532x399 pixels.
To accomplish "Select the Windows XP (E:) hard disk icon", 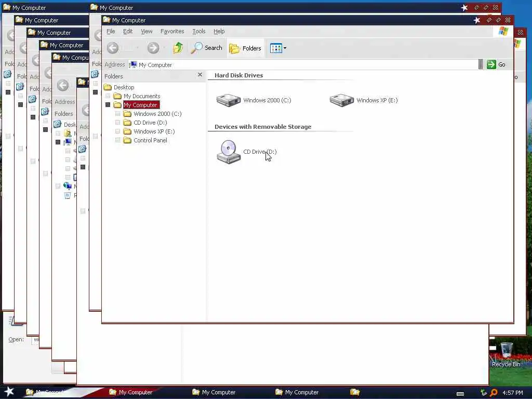I will pyautogui.click(x=342, y=100).
